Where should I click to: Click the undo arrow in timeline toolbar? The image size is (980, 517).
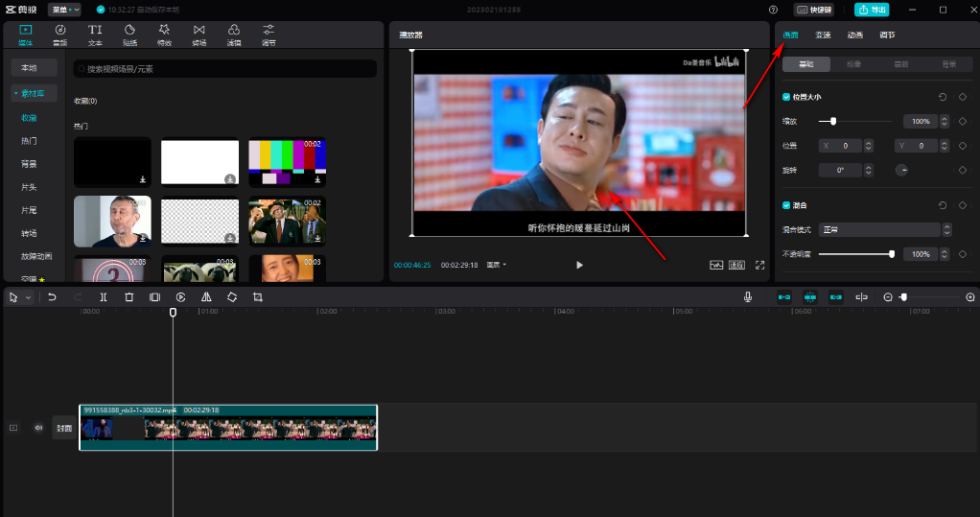coord(52,297)
